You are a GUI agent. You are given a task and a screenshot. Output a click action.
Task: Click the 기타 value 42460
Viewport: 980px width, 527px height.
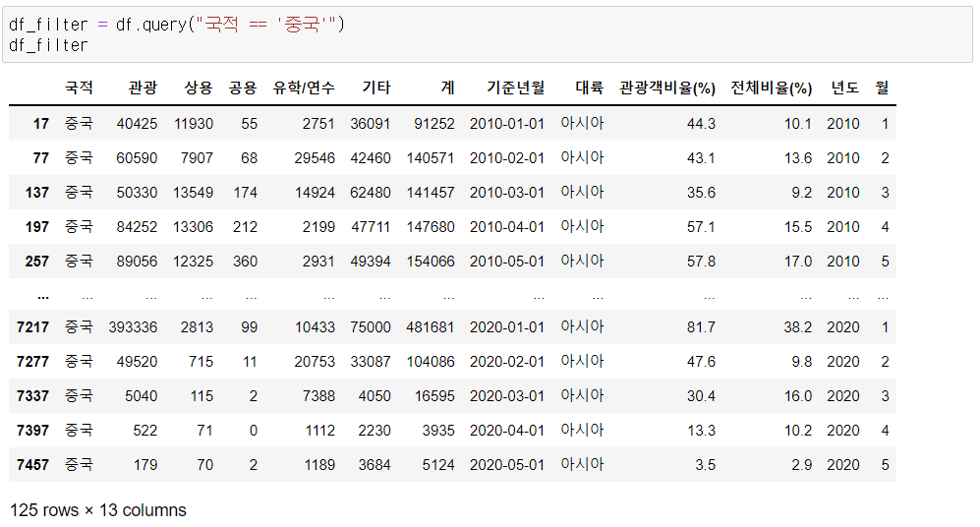(x=371, y=158)
